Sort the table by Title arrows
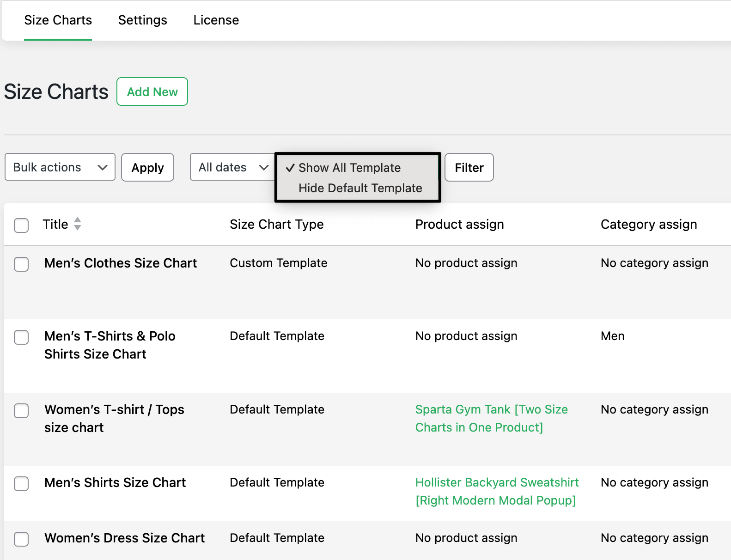The image size is (731, 560). [78, 224]
